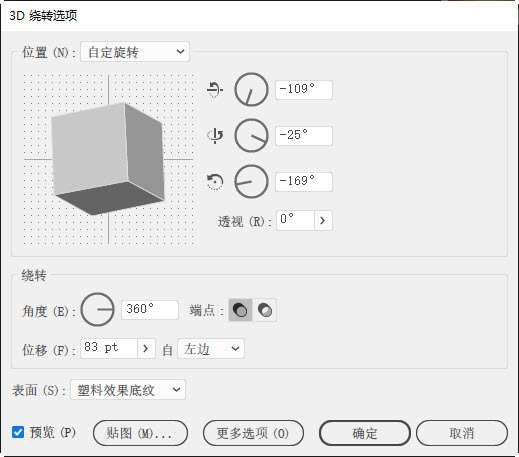Click the X-axis rotation angle dial
Viewport: 519px width, 457px height.
coord(251,89)
